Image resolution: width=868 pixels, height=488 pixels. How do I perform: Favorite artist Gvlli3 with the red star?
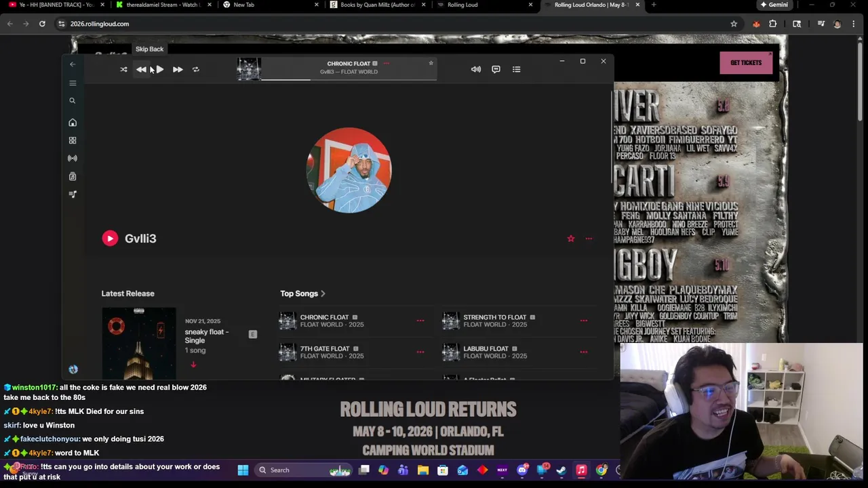point(570,239)
